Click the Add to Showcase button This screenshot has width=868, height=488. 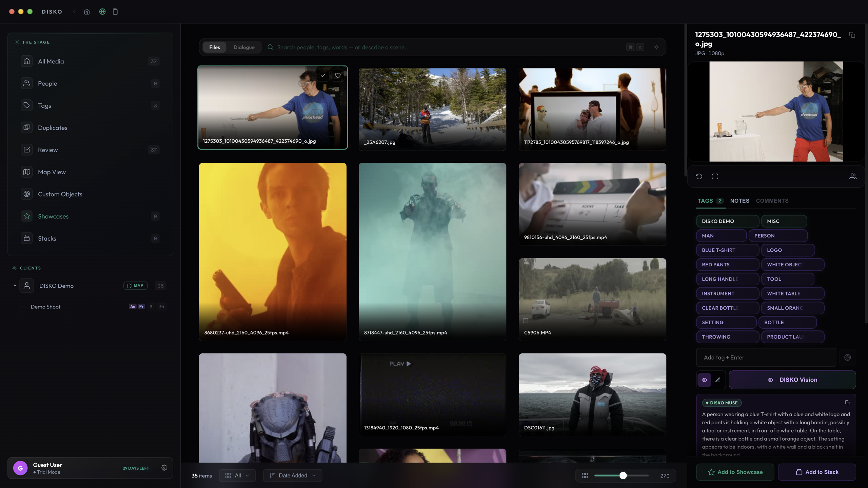[x=735, y=472]
